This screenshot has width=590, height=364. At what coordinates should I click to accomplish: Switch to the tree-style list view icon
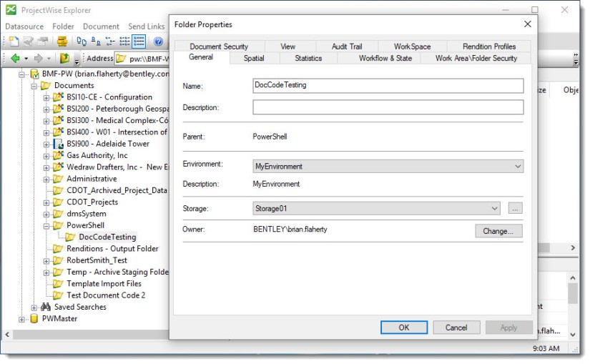[x=110, y=41]
